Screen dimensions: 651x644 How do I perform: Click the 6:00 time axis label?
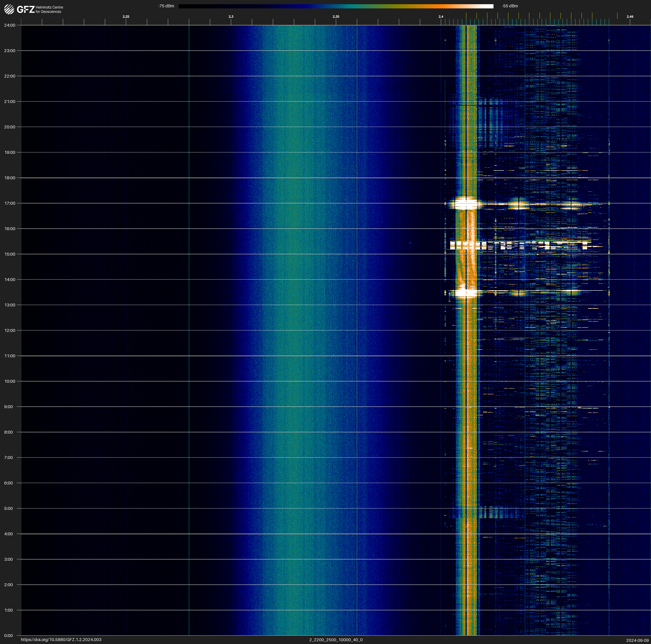coord(8,483)
